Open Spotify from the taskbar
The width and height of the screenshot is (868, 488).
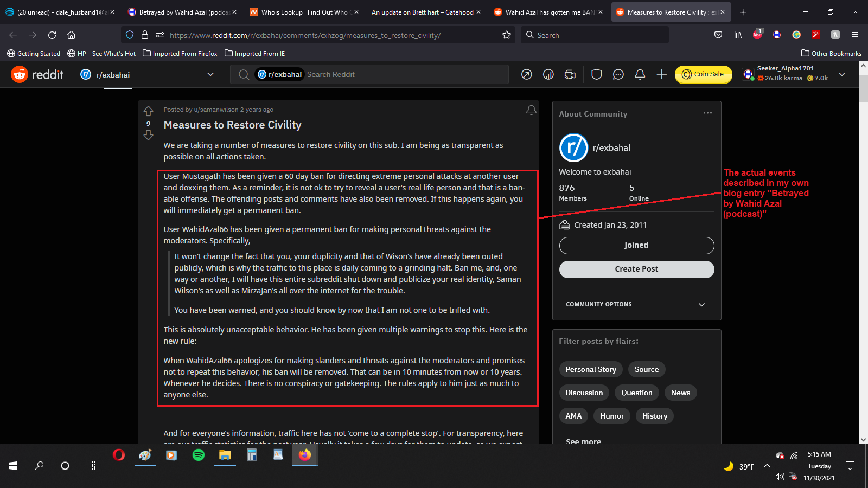click(199, 455)
